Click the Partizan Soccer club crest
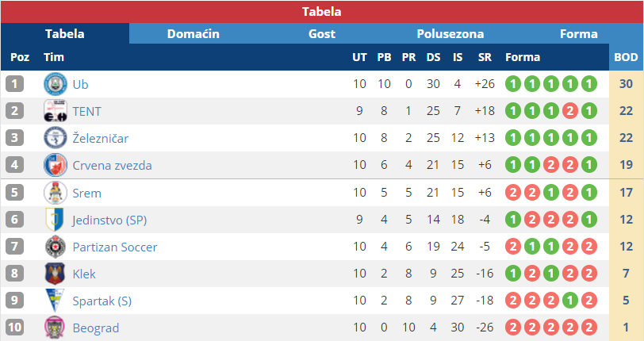This screenshot has width=644, height=341. (x=55, y=247)
